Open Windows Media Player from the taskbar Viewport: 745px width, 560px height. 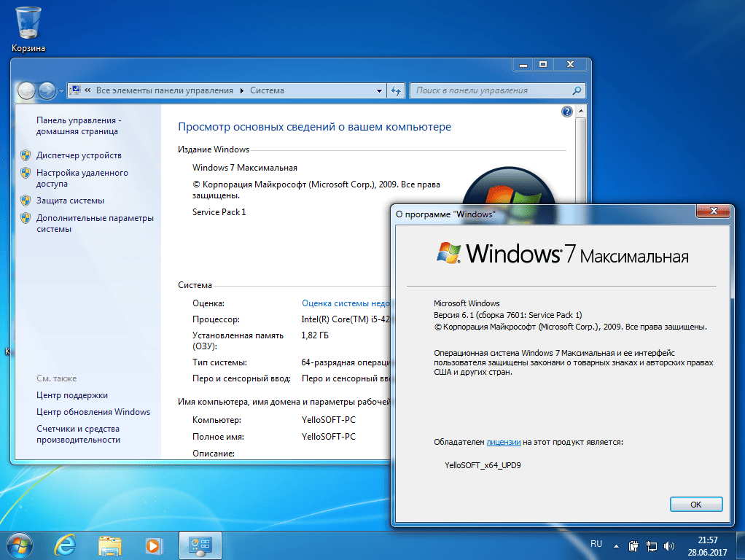154,545
